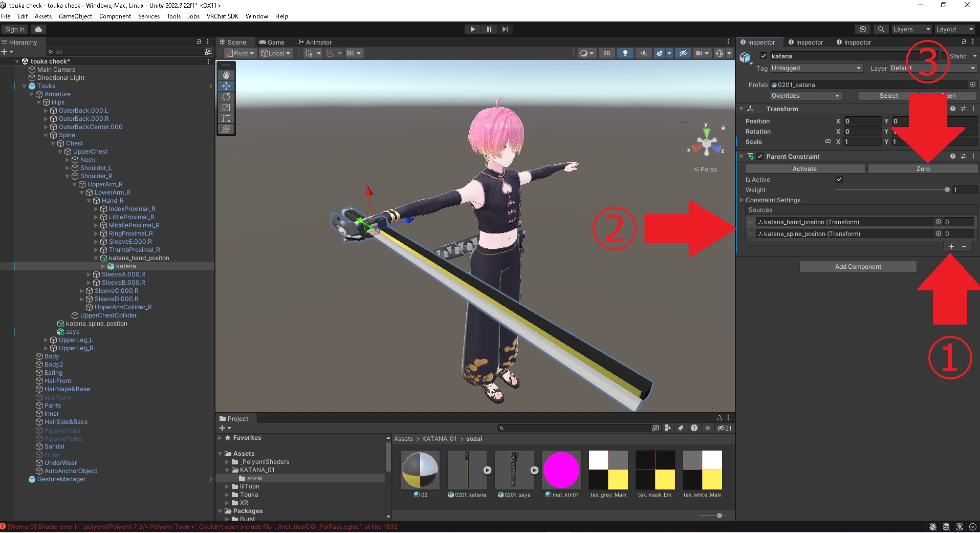The width and height of the screenshot is (980, 533).
Task: Pick object for katana_hand_positon source
Action: tap(939, 222)
